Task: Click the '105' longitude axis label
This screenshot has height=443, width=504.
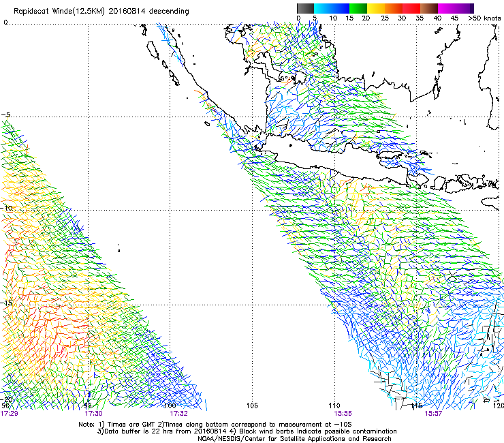Action: pos(252,406)
